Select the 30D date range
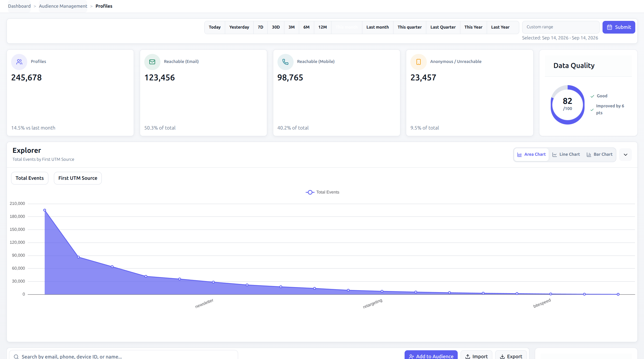Viewport: 644px width, 359px height. tap(276, 27)
